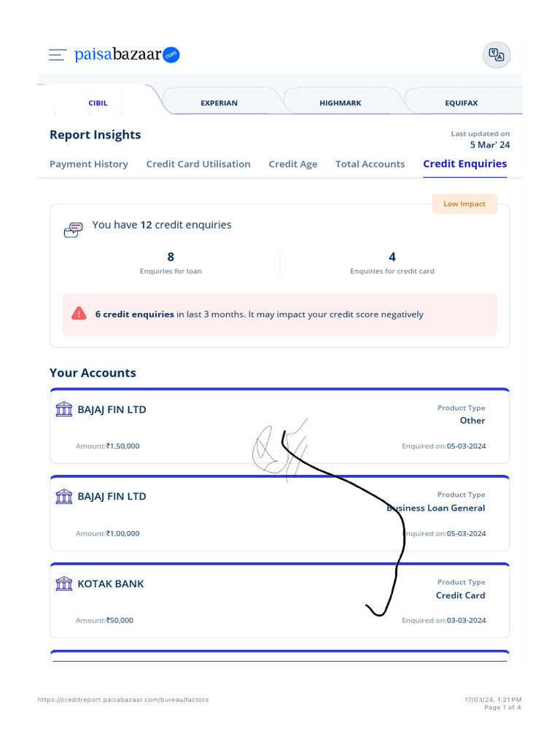Viewport: 560px width, 747px height.
Task: Switch to the Experian bureau tab
Action: point(219,103)
